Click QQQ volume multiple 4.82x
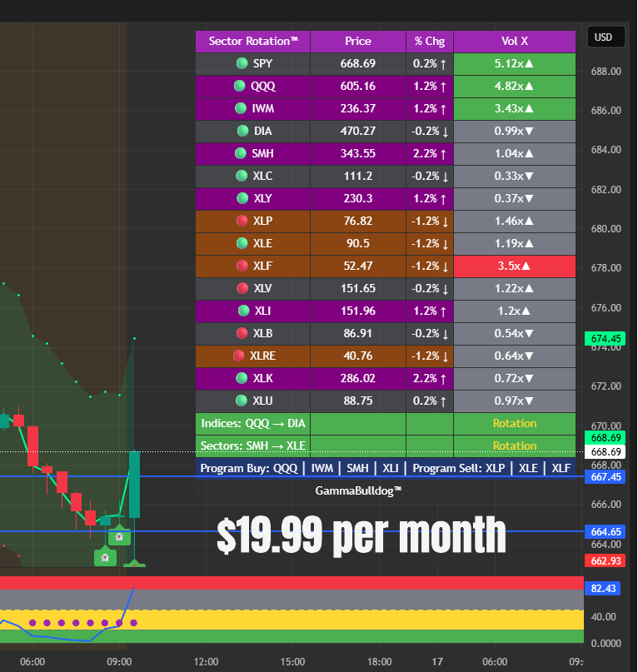 (x=515, y=86)
